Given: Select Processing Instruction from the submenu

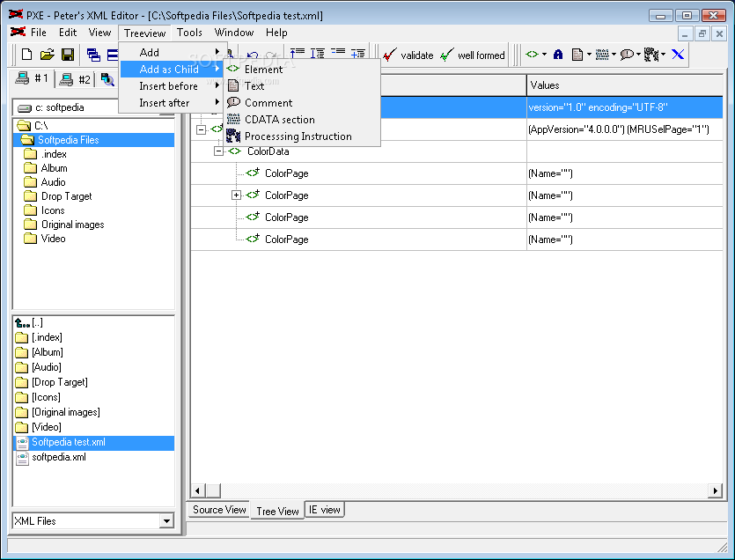Looking at the screenshot, I should tap(302, 136).
